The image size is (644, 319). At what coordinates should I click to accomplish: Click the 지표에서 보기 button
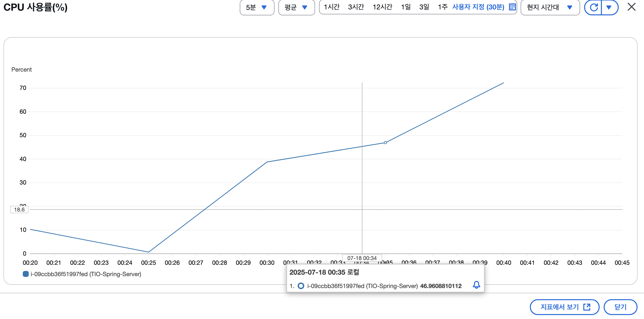pyautogui.click(x=564, y=307)
